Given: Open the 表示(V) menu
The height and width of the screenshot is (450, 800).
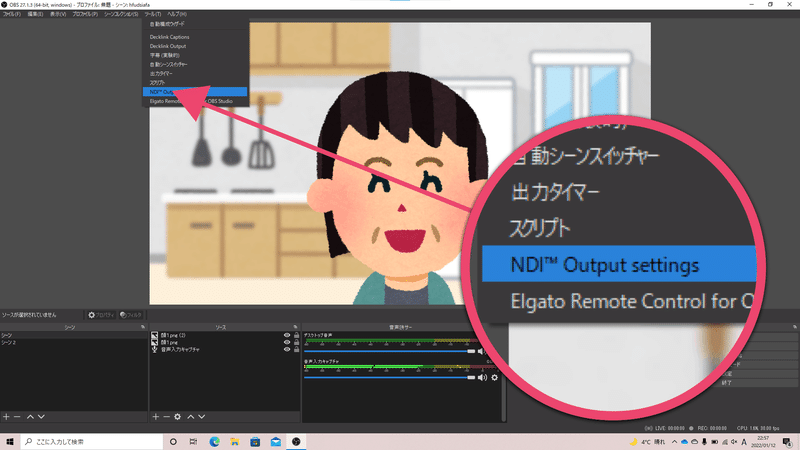Looking at the screenshot, I should tap(58, 14).
